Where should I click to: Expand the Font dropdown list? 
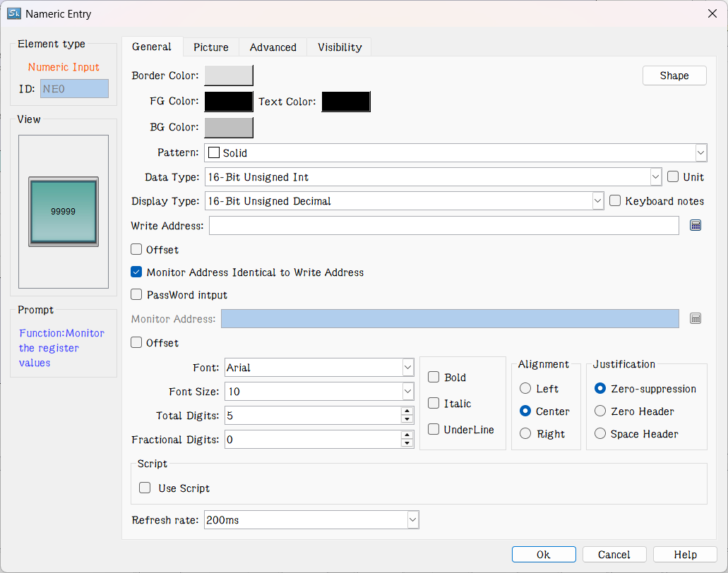pyautogui.click(x=407, y=368)
